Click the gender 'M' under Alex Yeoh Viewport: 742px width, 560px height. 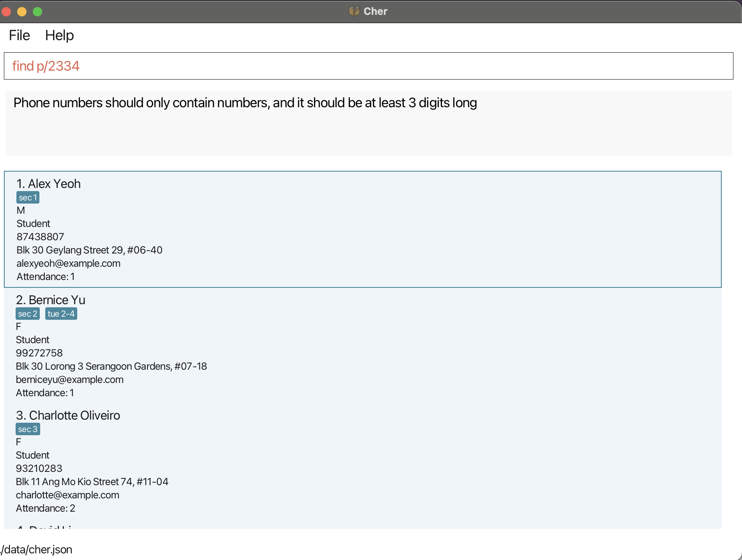pyautogui.click(x=21, y=210)
